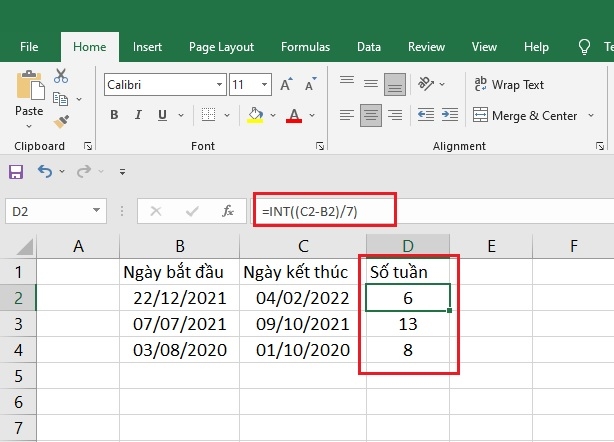Image resolution: width=614 pixels, height=442 pixels.
Task: Click the Cut scissors icon
Action: [61, 76]
